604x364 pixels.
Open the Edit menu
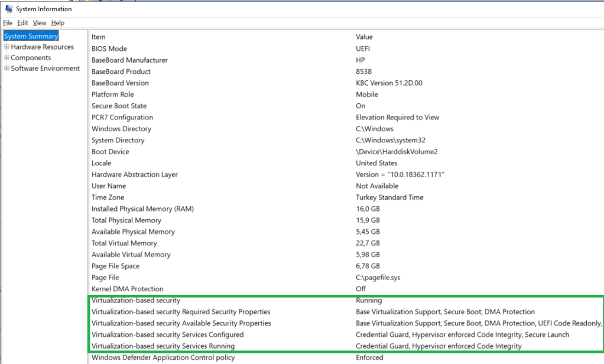pyautogui.click(x=22, y=23)
